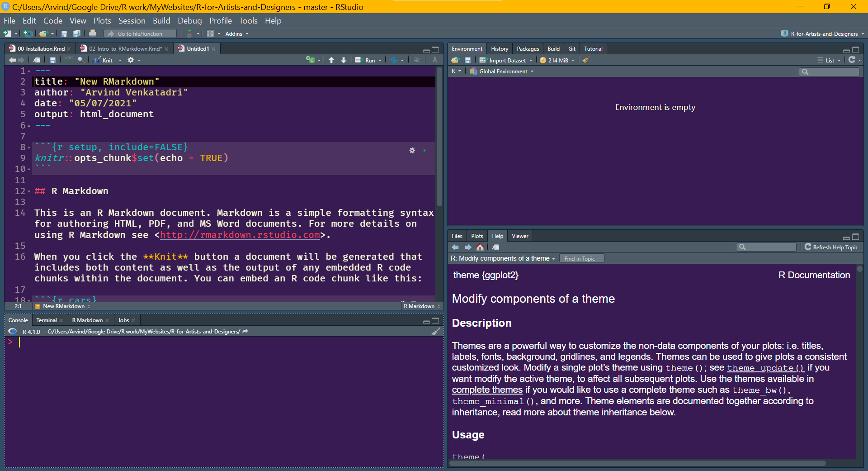Click the Knit button
The width and height of the screenshot is (868, 471).
point(104,60)
